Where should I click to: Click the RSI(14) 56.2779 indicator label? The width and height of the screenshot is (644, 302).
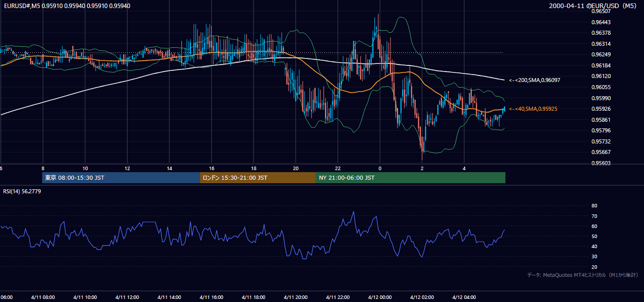tap(22, 191)
